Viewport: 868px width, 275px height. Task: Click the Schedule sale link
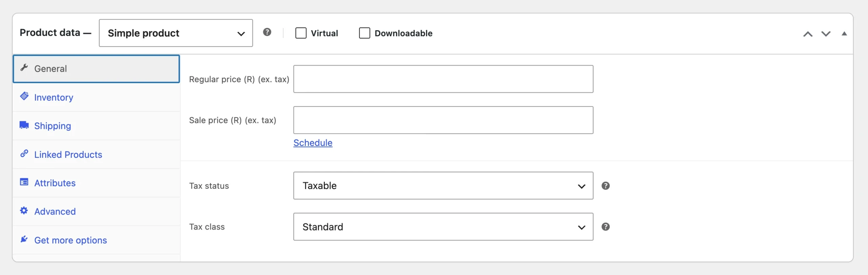[x=313, y=143]
